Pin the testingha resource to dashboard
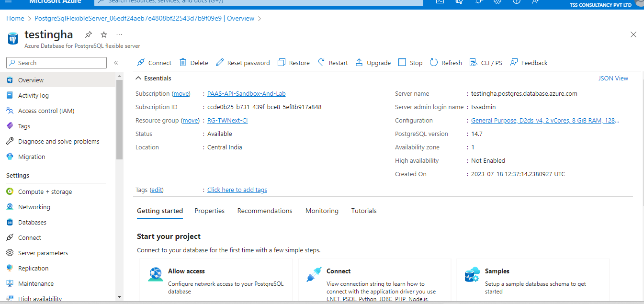The image size is (644, 304). (x=88, y=34)
